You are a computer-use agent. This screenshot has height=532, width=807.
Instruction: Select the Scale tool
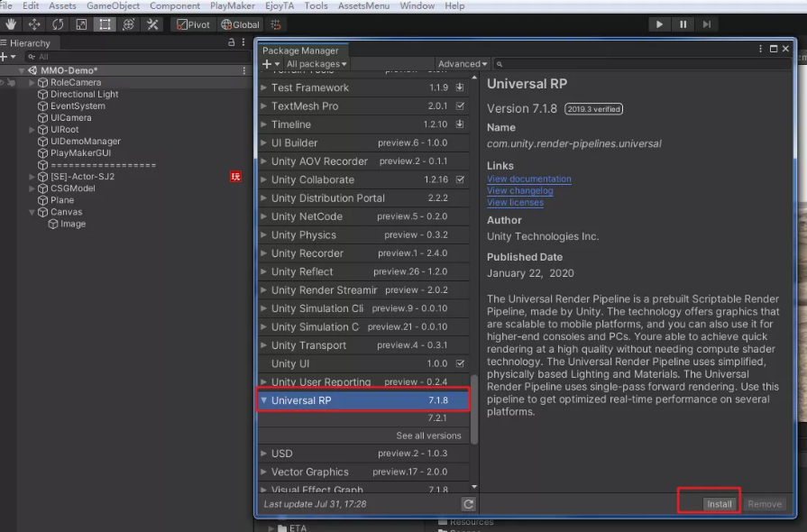[82, 24]
